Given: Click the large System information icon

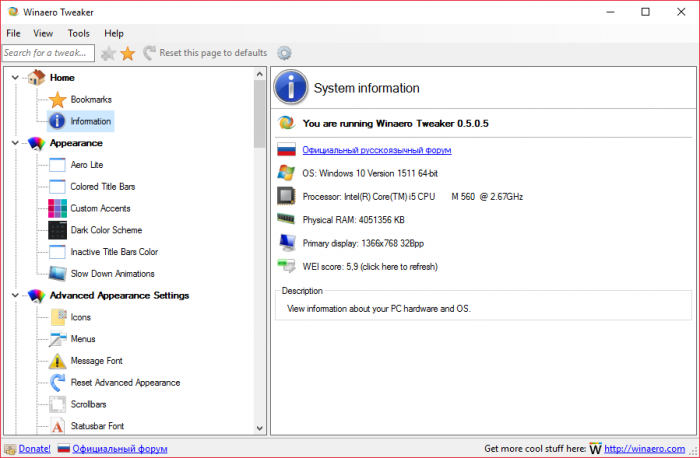Looking at the screenshot, I should click(291, 87).
